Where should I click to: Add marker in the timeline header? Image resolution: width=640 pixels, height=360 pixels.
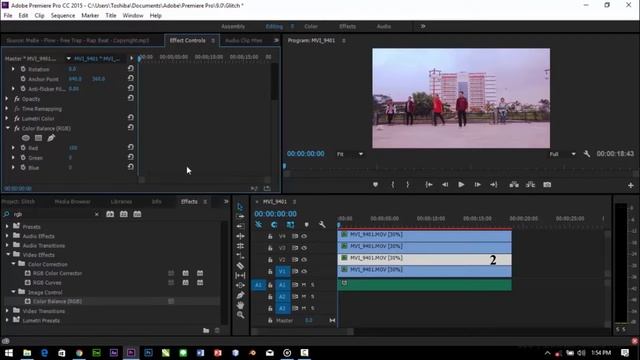pyautogui.click(x=307, y=224)
